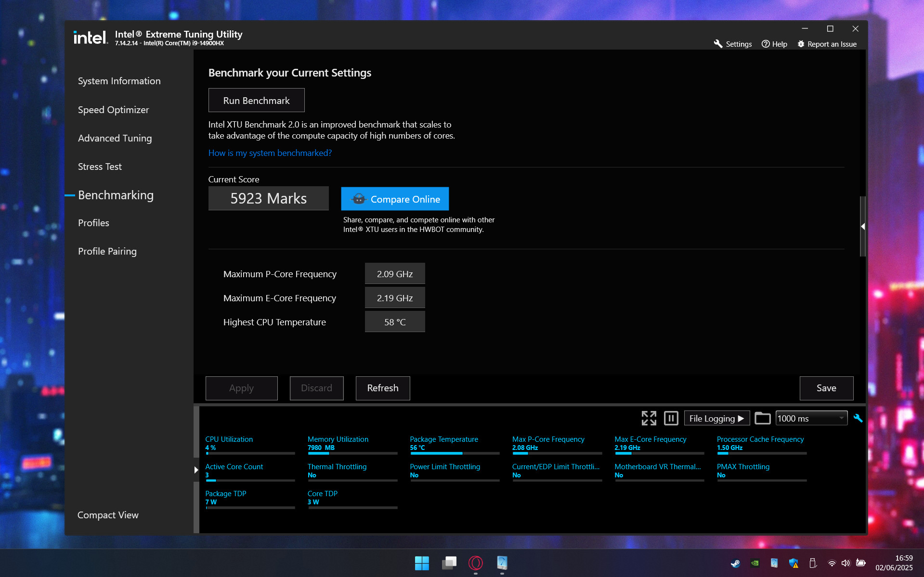Open the taskbar clock and date
This screenshot has width=924, height=577.
(894, 563)
